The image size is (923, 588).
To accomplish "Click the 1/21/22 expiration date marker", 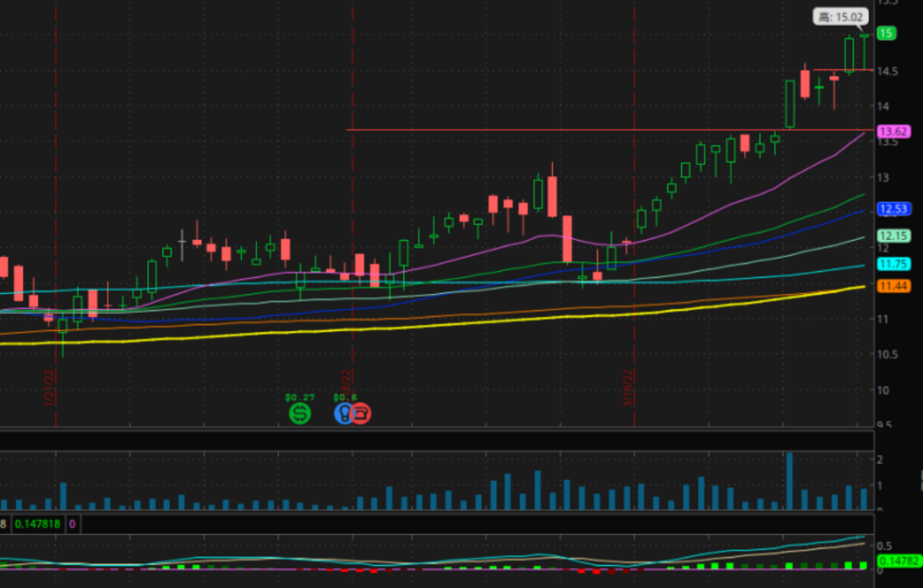I will click(50, 389).
